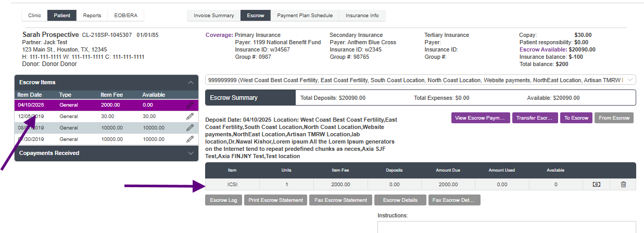Delete the ICSI item using trash icon

(x=623, y=184)
